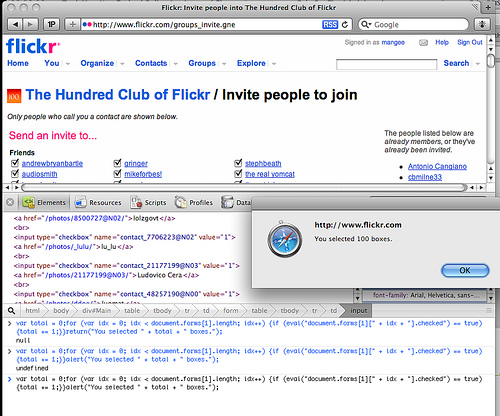Screen dimensions: 500x416
Task: Click the Scripts panel icon
Action: coord(136,202)
